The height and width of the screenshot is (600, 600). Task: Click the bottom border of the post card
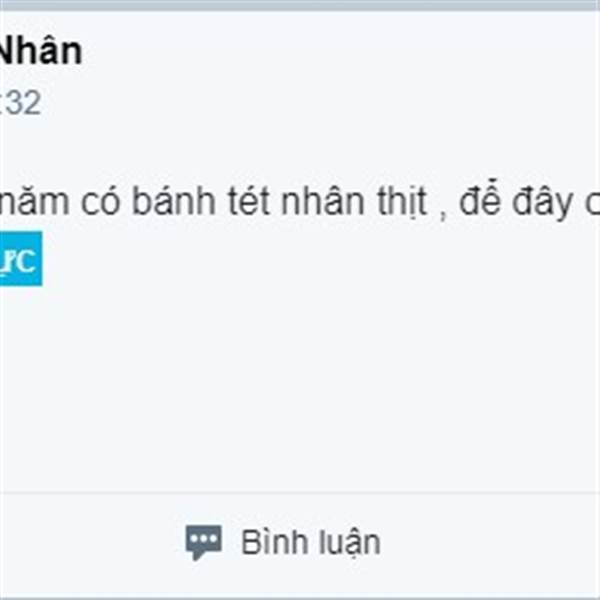coord(300,598)
